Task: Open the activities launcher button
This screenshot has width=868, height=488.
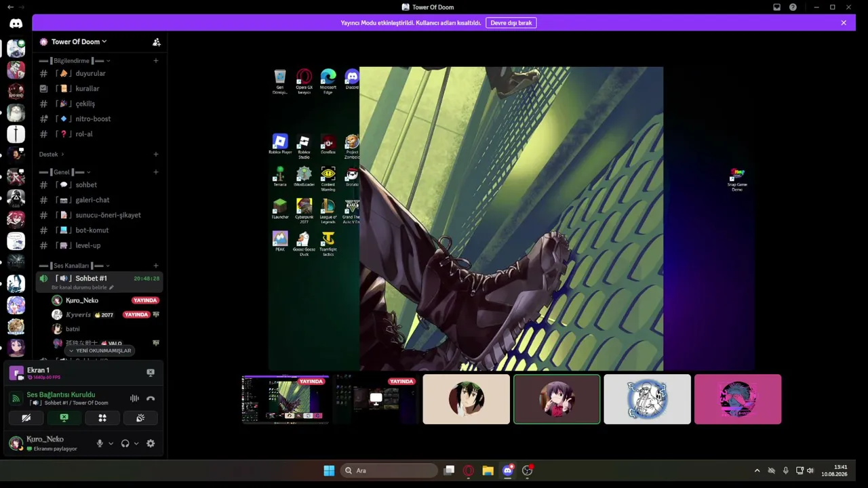Action: [102, 418]
